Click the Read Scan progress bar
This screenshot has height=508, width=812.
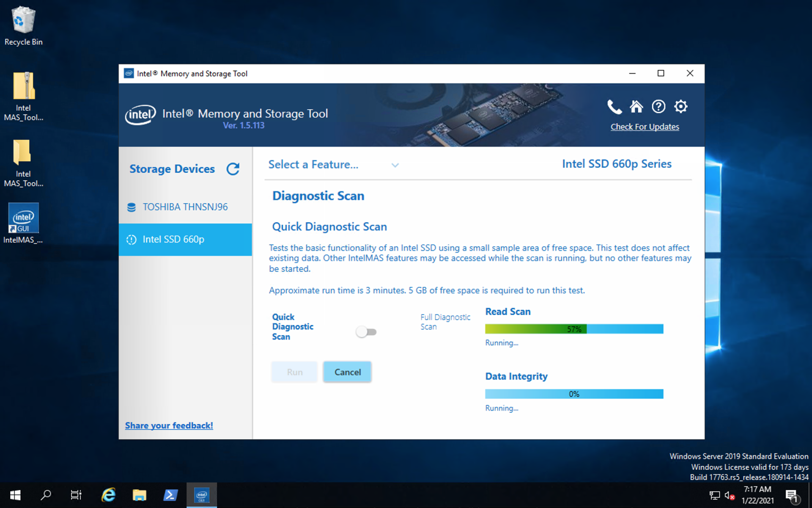point(574,329)
